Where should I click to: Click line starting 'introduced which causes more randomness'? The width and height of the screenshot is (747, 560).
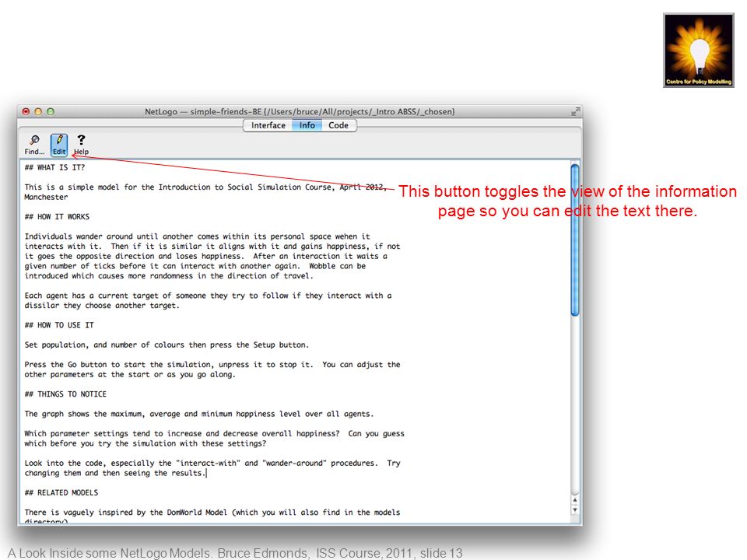pyautogui.click(x=169, y=276)
